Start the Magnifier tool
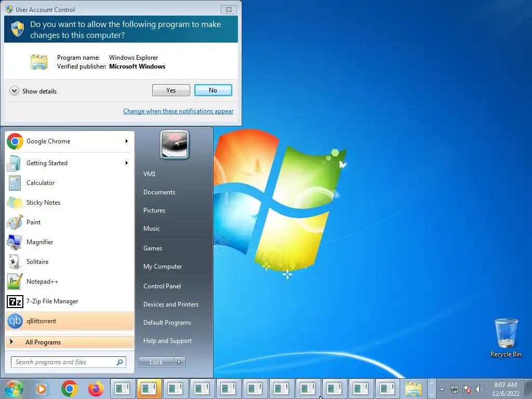532x399 pixels. tap(70, 242)
